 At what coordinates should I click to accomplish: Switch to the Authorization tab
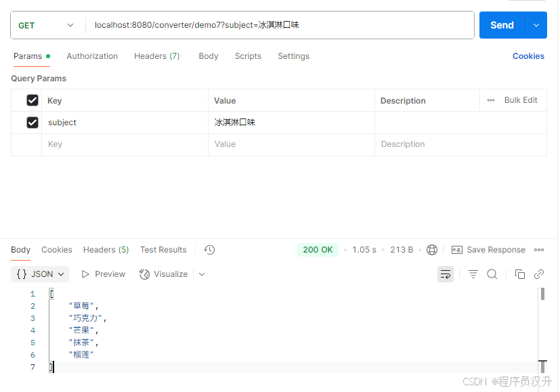point(92,56)
